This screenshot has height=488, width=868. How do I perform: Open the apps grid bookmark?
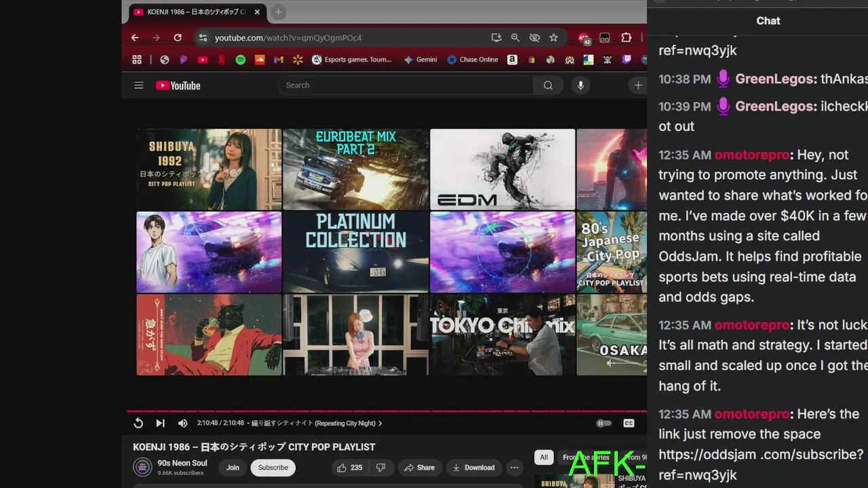(137, 60)
